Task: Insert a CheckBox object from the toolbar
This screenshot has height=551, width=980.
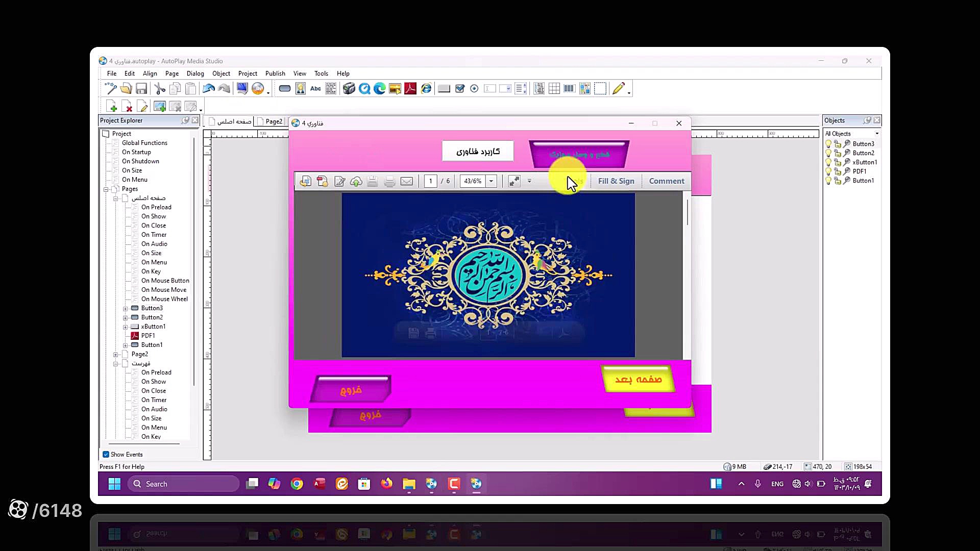Action: click(x=460, y=89)
